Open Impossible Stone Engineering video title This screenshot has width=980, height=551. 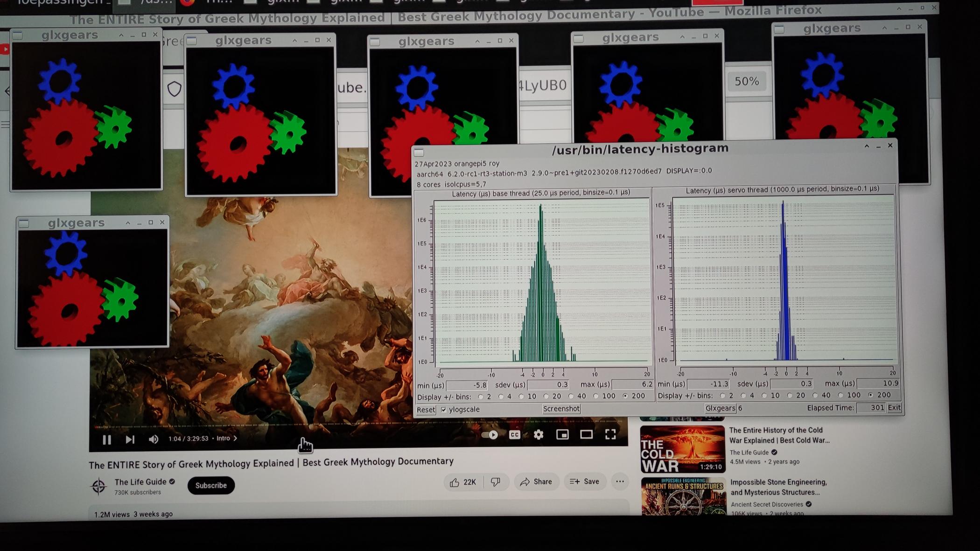click(778, 487)
